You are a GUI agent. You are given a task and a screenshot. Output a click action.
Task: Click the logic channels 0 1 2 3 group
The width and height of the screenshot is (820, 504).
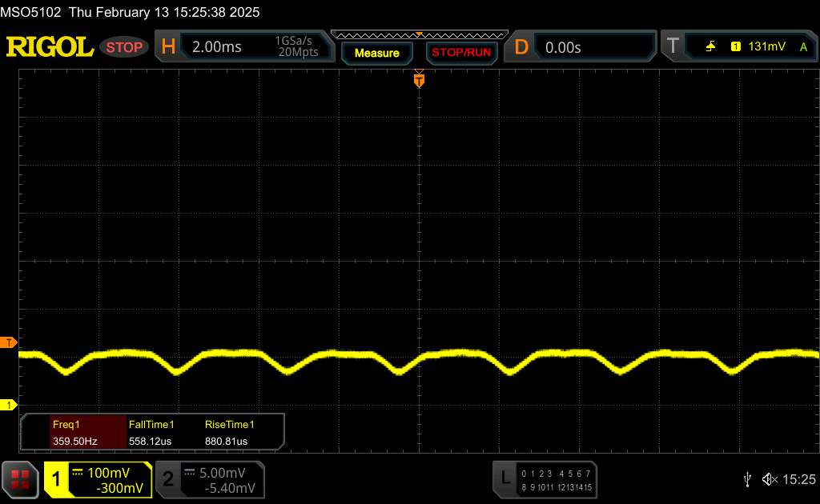pyautogui.click(x=537, y=474)
